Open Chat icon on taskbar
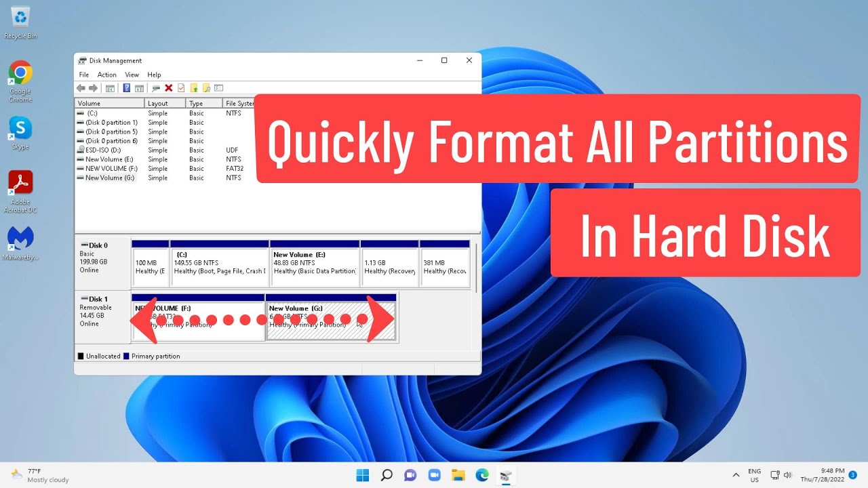This screenshot has height=488, width=868. tap(410, 475)
